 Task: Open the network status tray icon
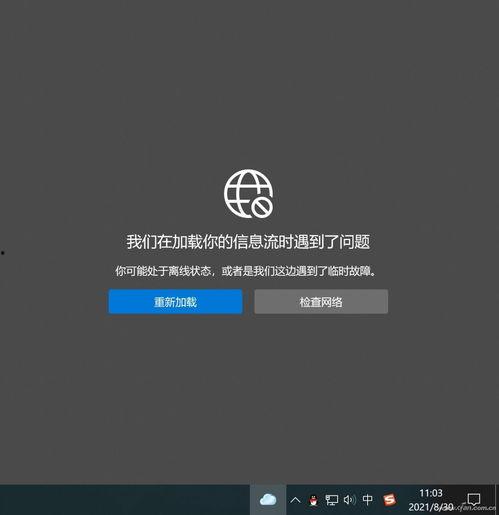332,500
